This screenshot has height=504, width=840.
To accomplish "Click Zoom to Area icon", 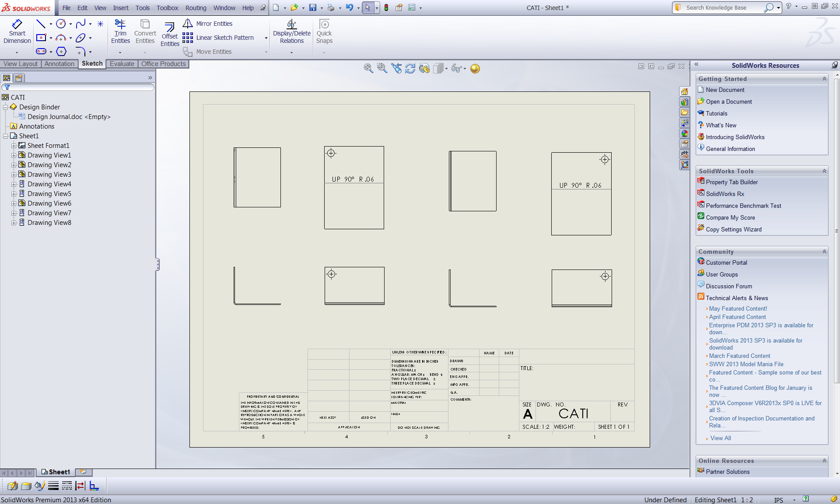I will (x=382, y=68).
